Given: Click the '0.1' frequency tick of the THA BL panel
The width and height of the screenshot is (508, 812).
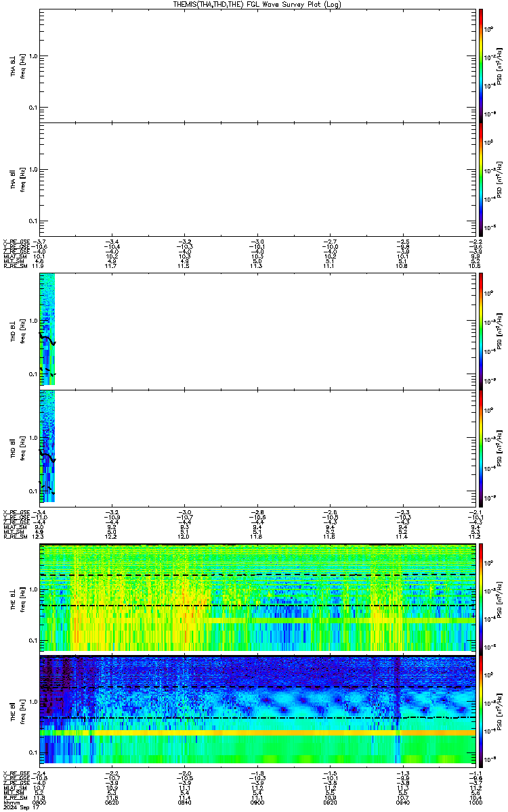Looking at the screenshot, I should click(x=33, y=108).
